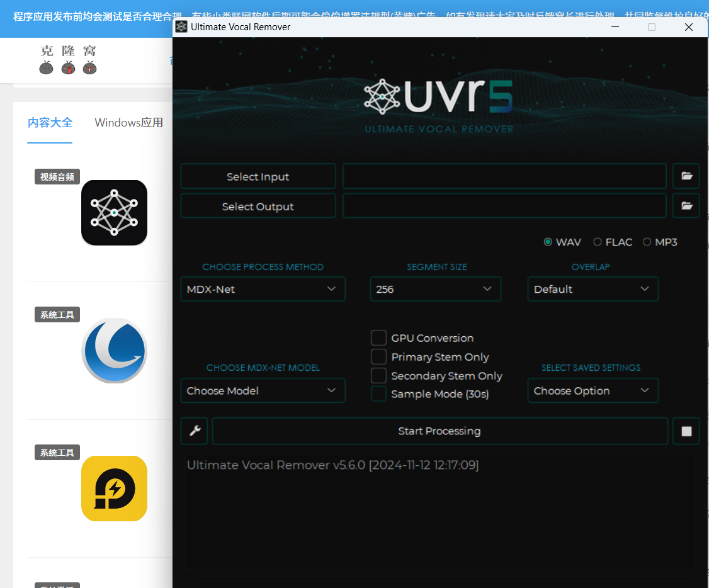The width and height of the screenshot is (709, 588).
Task: Click the UVR5 logo banner
Action: tap(439, 105)
